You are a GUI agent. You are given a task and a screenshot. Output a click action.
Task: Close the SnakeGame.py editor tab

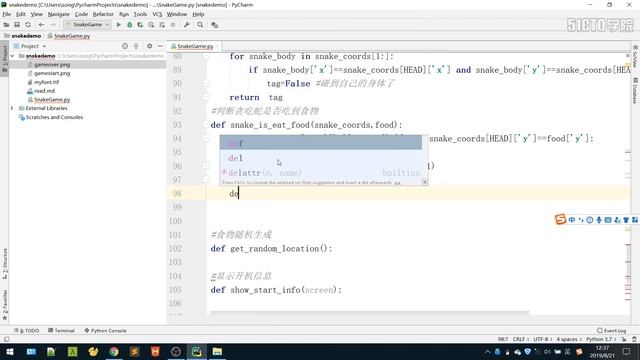tap(217, 46)
